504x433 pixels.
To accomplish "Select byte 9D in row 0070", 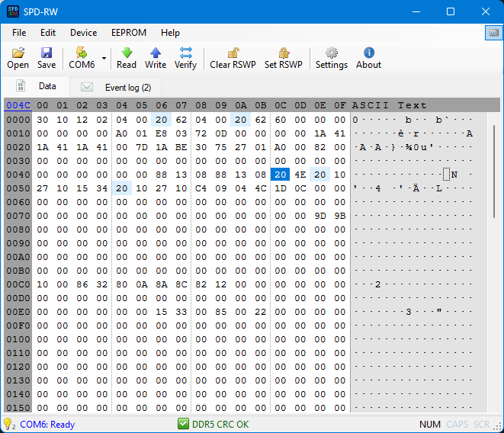I will [x=320, y=216].
